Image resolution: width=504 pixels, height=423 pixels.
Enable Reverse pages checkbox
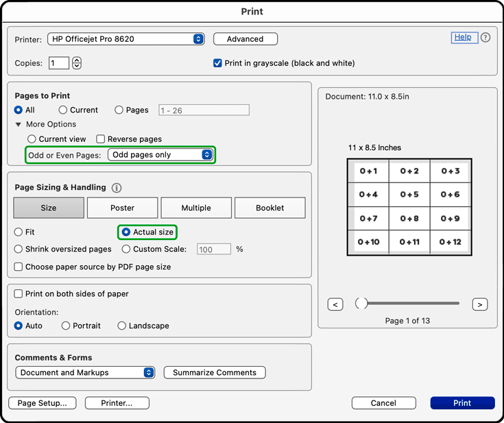[101, 139]
